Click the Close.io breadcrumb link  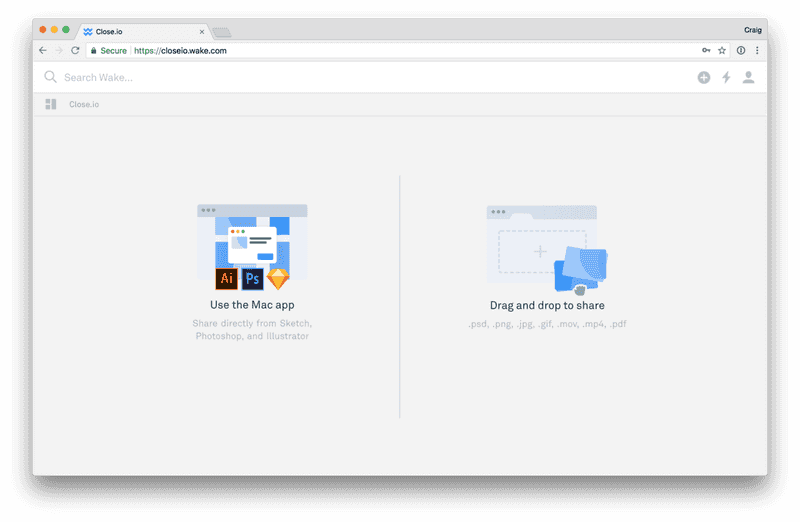[84, 104]
